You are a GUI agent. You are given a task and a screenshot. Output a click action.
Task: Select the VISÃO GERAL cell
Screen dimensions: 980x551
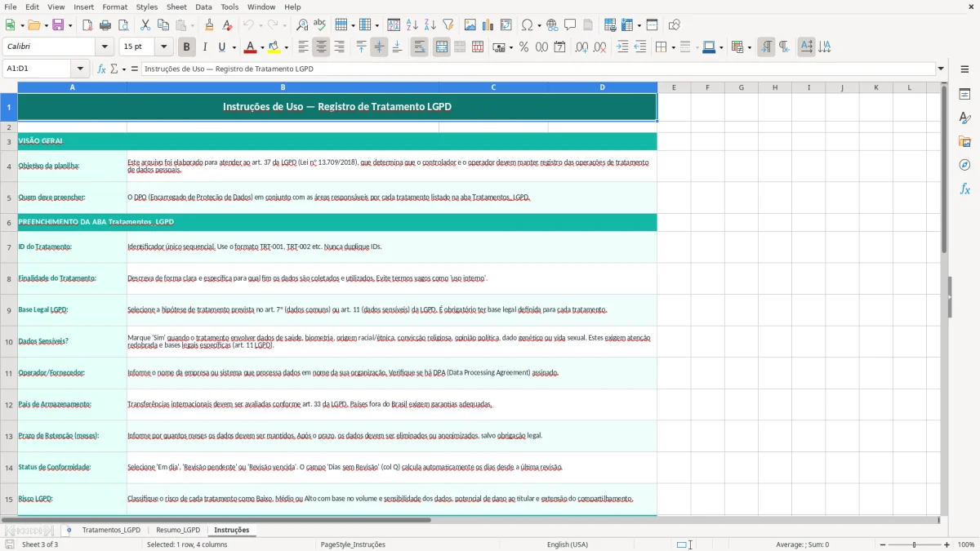click(337, 141)
